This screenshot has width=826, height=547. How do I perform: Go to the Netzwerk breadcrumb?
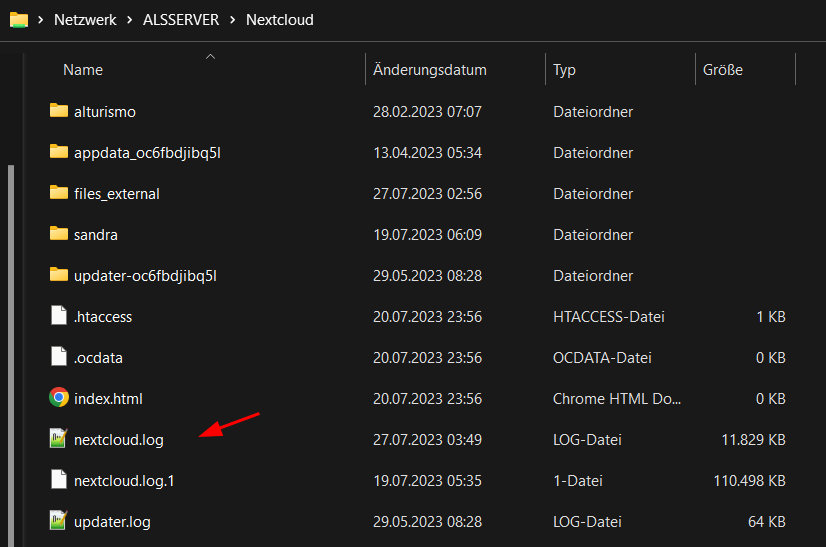[x=85, y=20]
